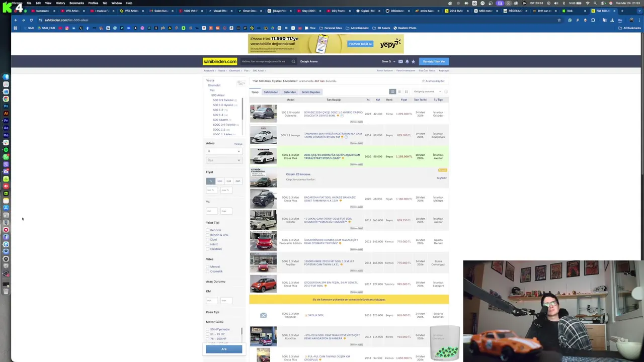The image size is (644, 362).
Task: Sort by the Fiyat column header
Action: coord(404,100)
